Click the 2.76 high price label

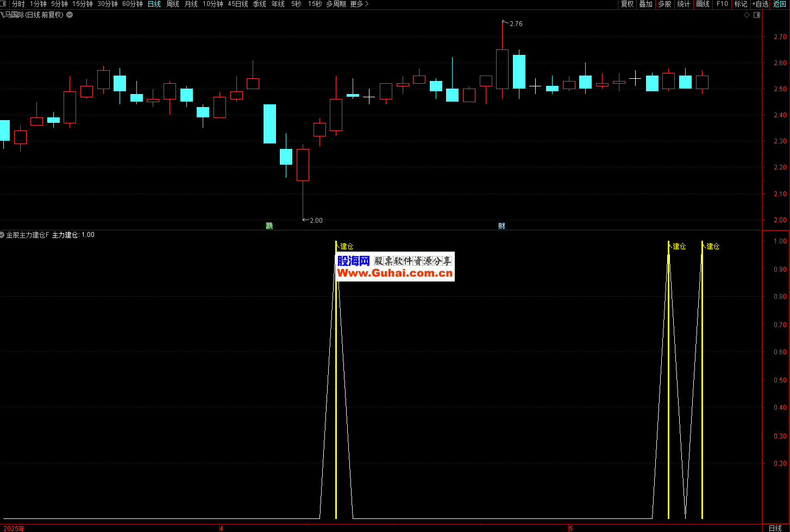(516, 24)
